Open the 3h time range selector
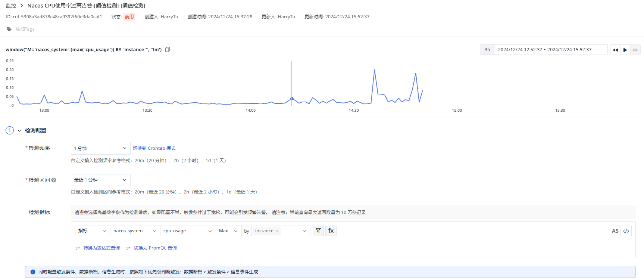The image size is (644, 279). (x=487, y=50)
